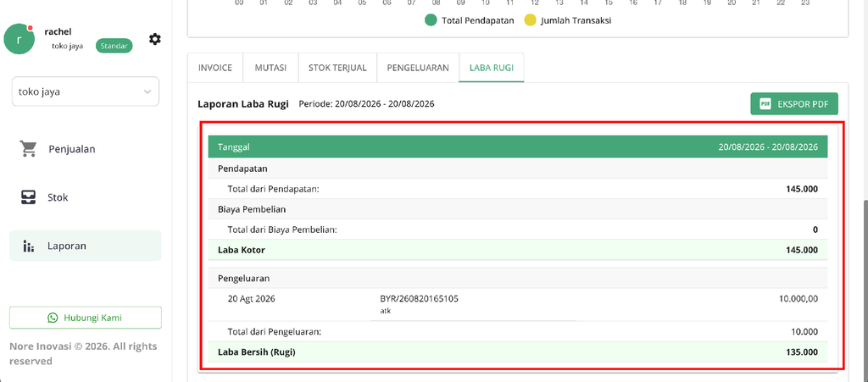Open settings gear beside rachel's profile
Image resolution: width=868 pixels, height=382 pixels.
pos(155,39)
